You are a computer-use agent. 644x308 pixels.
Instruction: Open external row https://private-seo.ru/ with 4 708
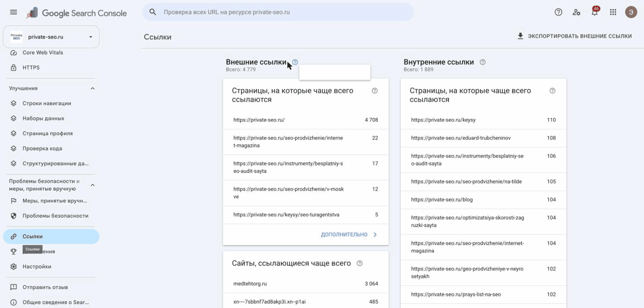[x=306, y=120]
